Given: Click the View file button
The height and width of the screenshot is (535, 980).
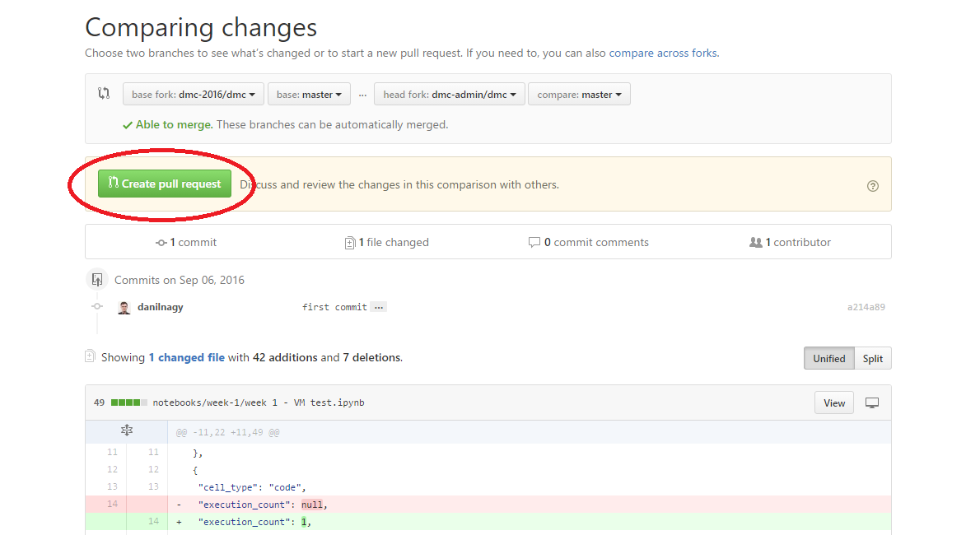Looking at the screenshot, I should 833,403.
